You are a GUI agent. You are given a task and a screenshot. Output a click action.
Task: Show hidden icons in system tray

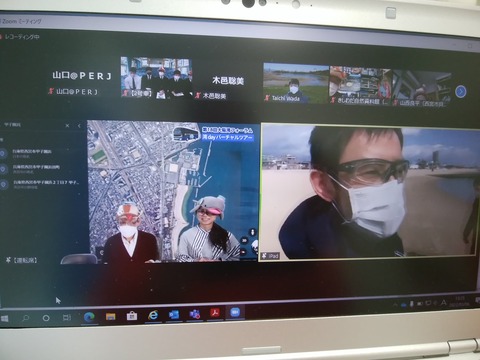pyautogui.click(x=395, y=305)
